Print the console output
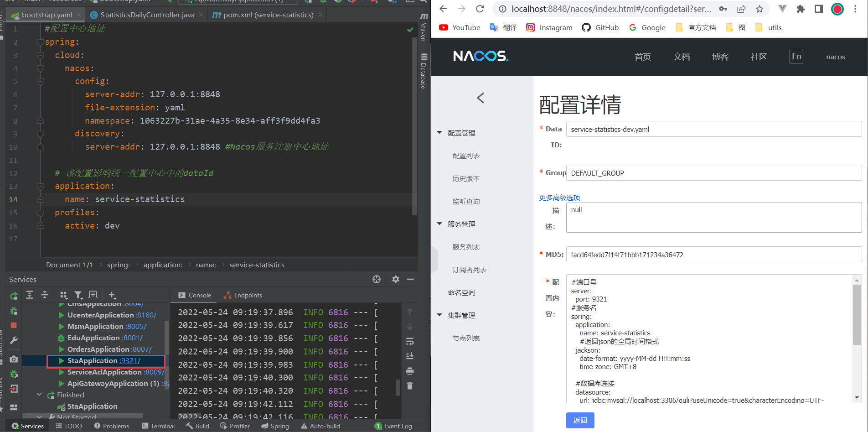868x432 pixels. [410, 371]
